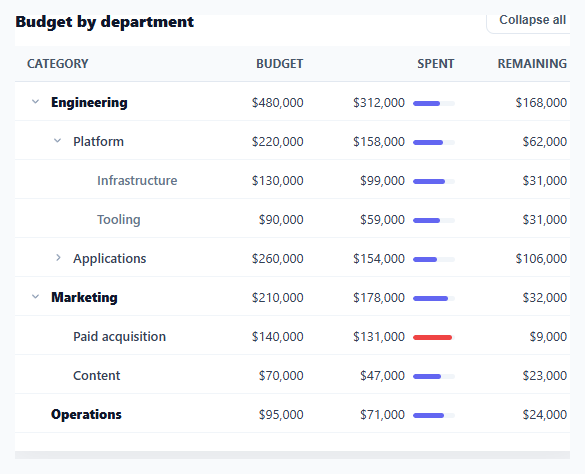Click the Content remaining value $23,000
The height and width of the screenshot is (474, 585).
pos(545,376)
